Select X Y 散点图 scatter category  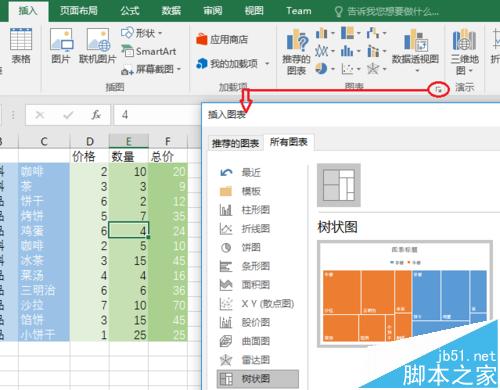257,303
